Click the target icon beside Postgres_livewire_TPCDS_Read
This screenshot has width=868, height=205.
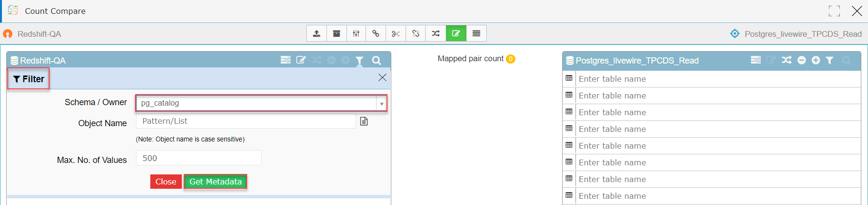coord(735,33)
